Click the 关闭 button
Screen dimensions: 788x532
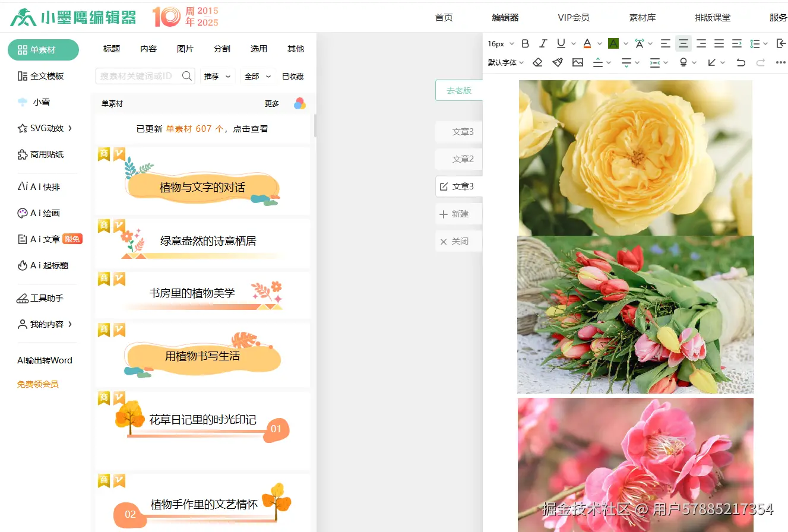click(x=458, y=242)
